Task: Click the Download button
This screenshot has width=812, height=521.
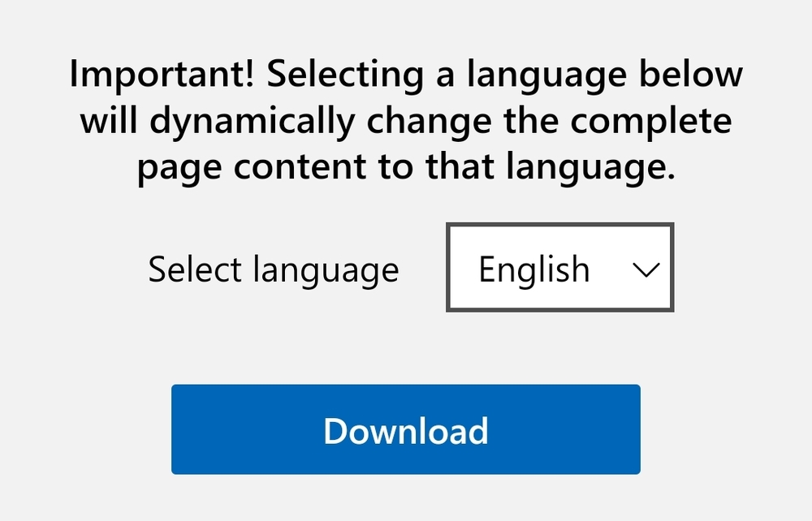Action: tap(405, 429)
